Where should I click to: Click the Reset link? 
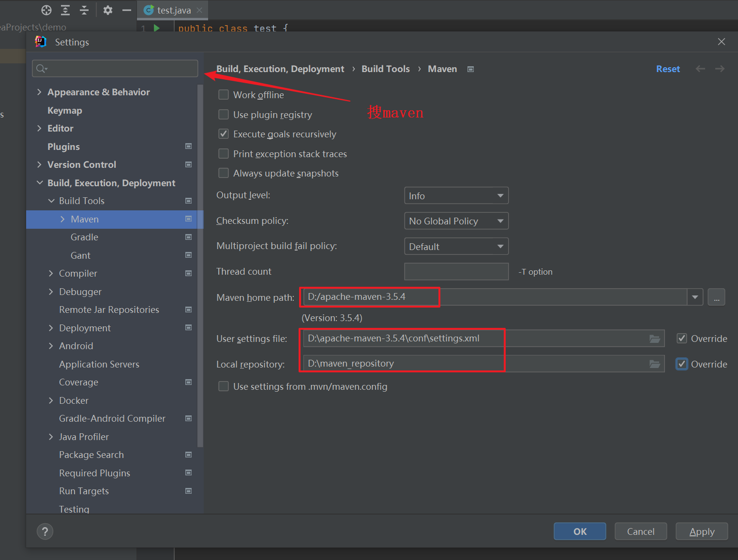coord(668,69)
